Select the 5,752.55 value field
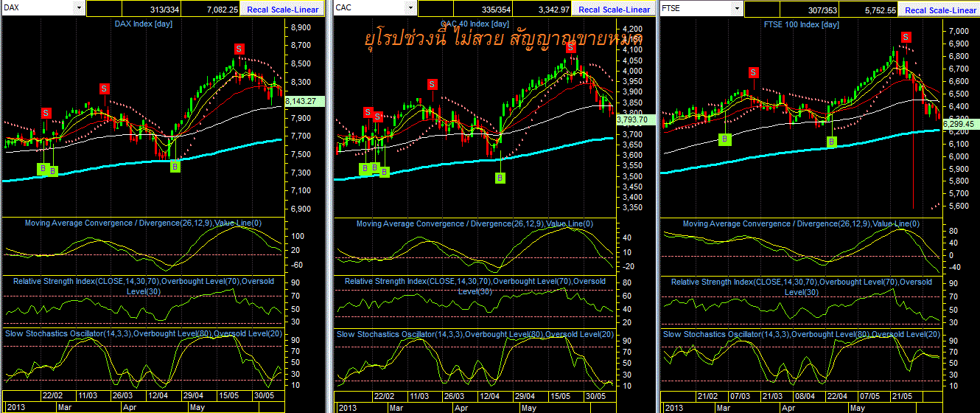Screen dimensions: 980x413 pyautogui.click(x=869, y=9)
